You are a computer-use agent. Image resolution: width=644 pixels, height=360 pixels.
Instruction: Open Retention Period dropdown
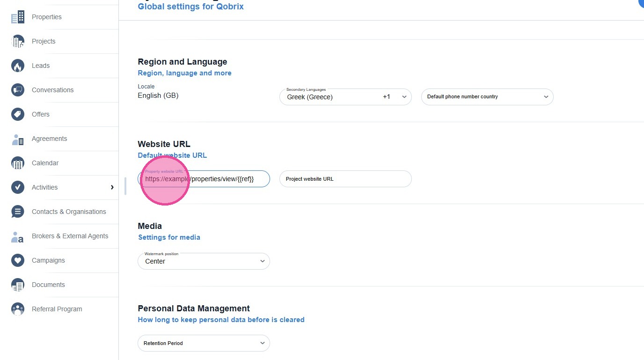pos(204,343)
